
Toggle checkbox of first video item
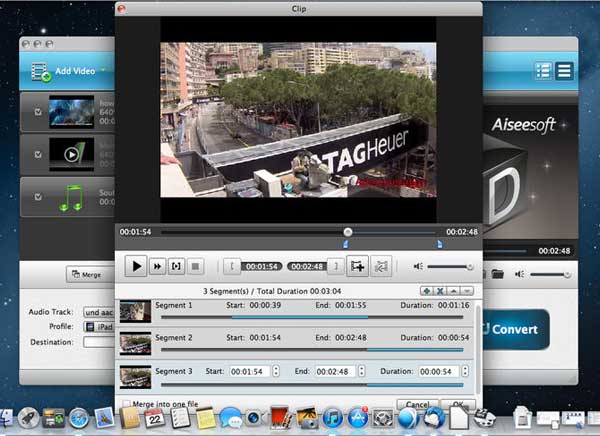pyautogui.click(x=38, y=112)
